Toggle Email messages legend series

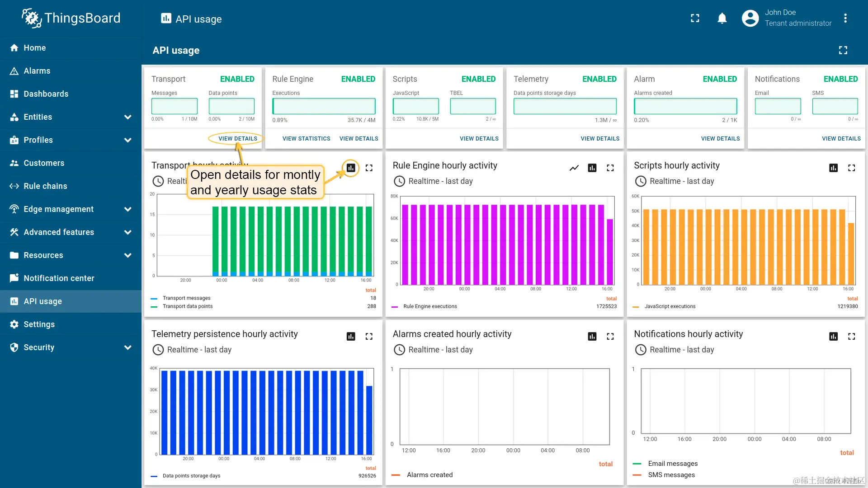point(672,464)
